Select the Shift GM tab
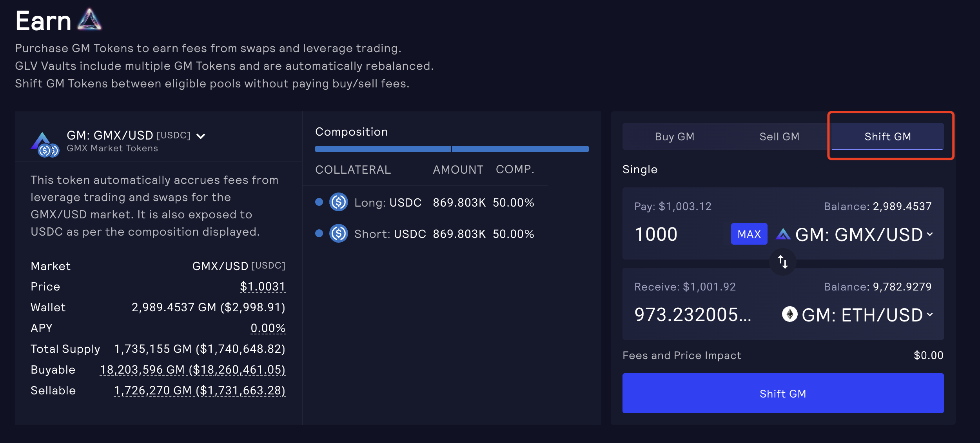980x443 pixels. 887,136
